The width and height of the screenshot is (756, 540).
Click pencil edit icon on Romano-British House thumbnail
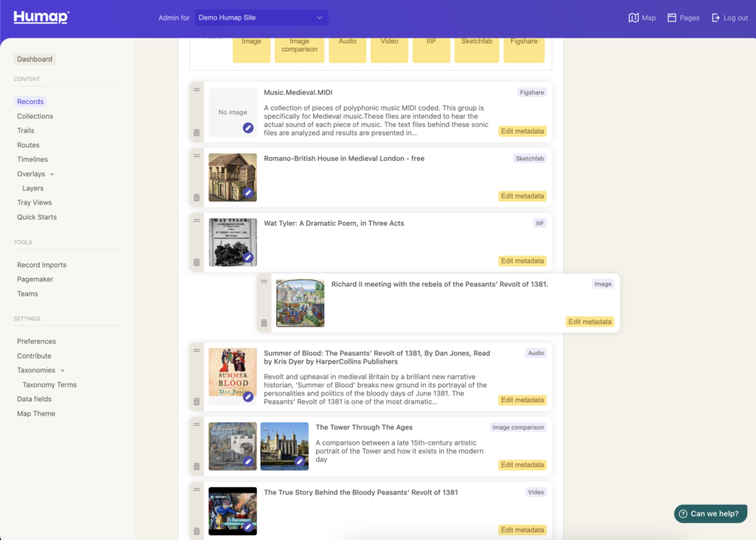click(x=248, y=193)
